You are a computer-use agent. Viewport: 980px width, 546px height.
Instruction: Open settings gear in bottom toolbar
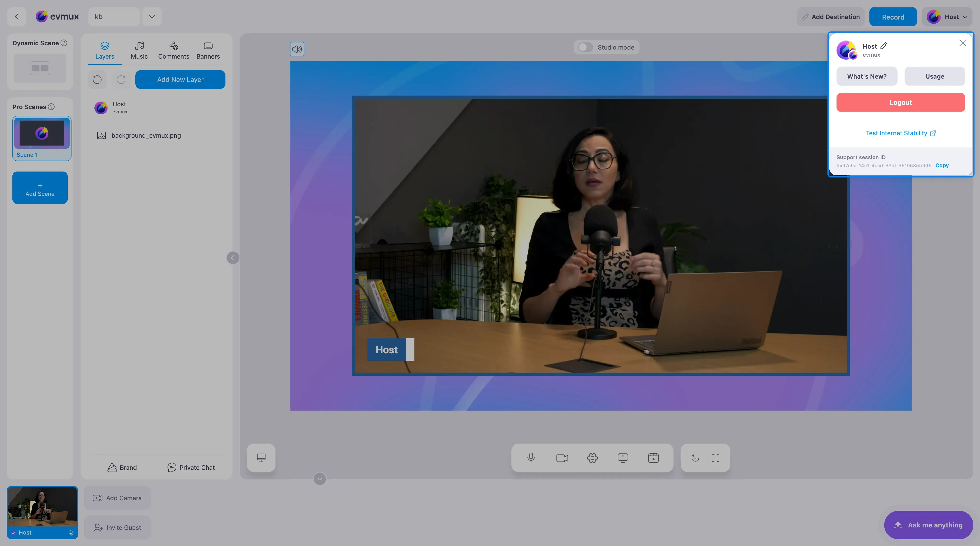click(592, 458)
